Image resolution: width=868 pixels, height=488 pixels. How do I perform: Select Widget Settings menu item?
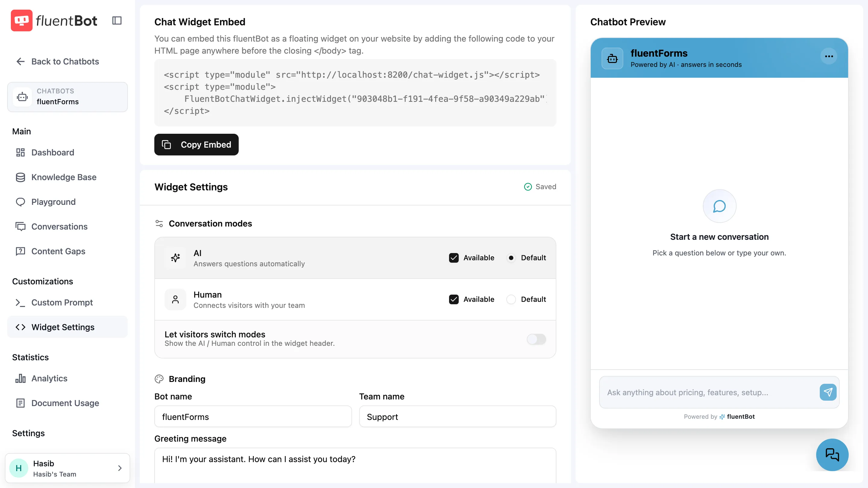68,327
